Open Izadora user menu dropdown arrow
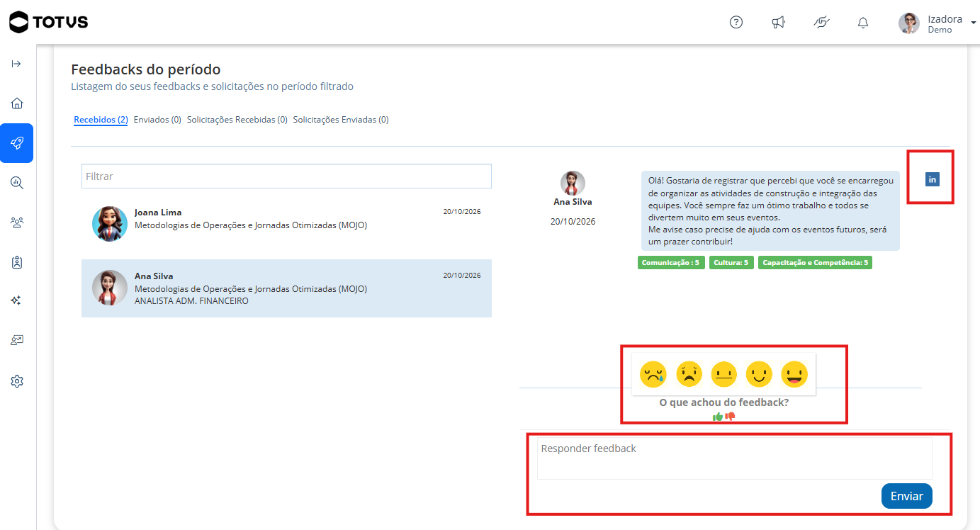The image size is (980, 530). [974, 23]
